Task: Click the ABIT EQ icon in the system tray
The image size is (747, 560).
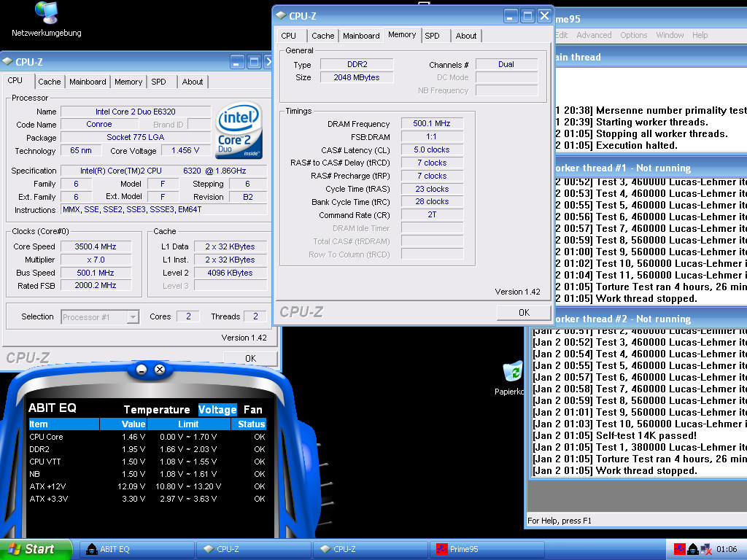Action: point(693,549)
